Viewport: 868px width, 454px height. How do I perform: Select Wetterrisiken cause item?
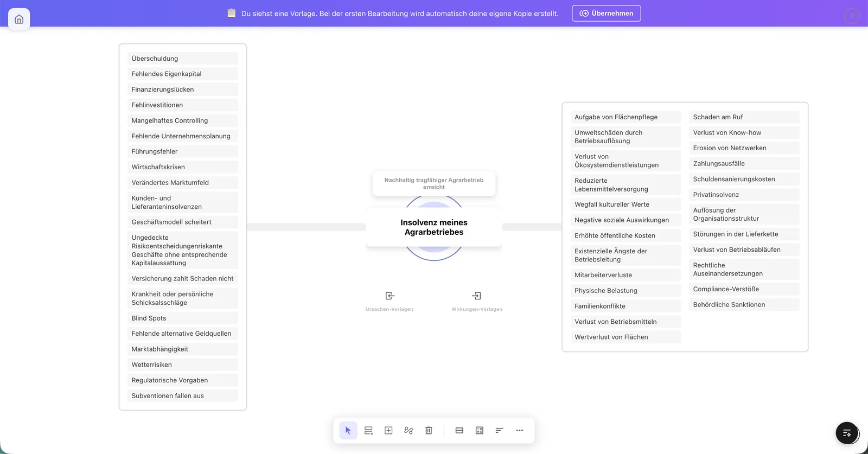[183, 365]
